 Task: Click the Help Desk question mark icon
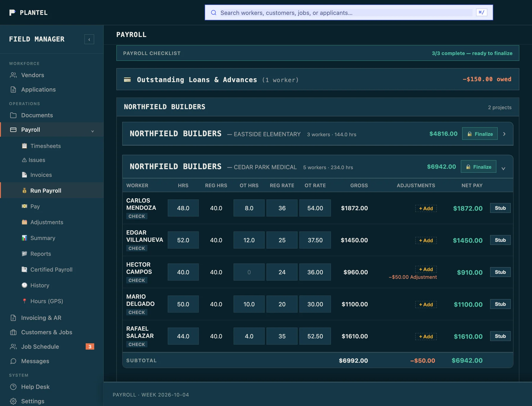[x=13, y=387]
